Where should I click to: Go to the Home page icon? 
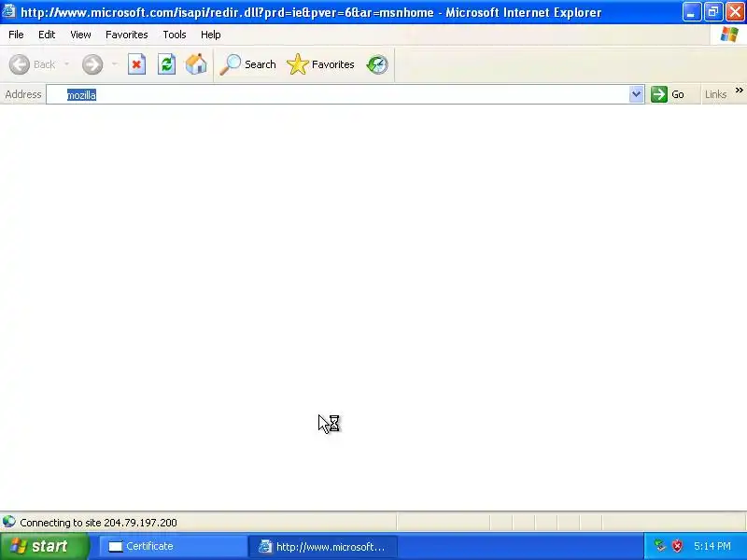(196, 64)
